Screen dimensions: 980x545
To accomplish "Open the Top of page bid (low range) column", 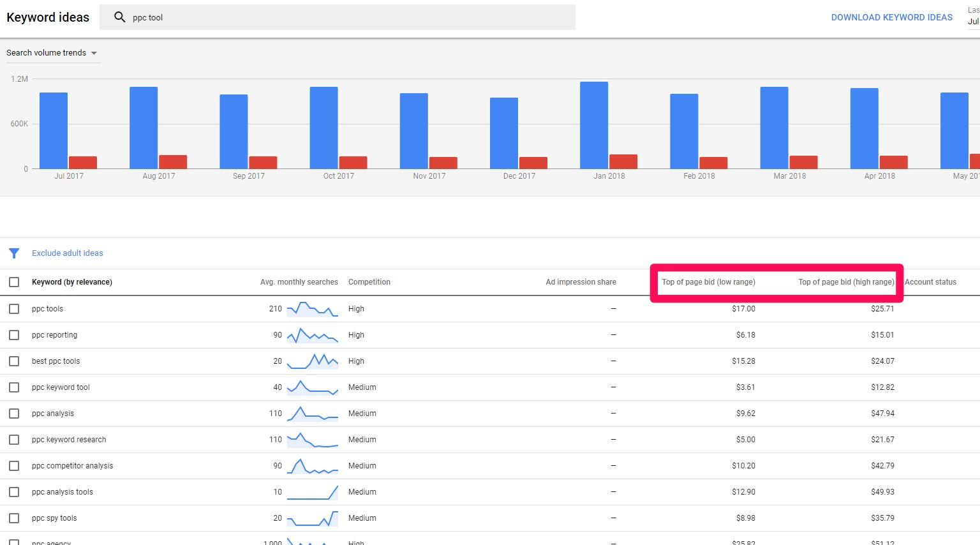I will 708,281.
